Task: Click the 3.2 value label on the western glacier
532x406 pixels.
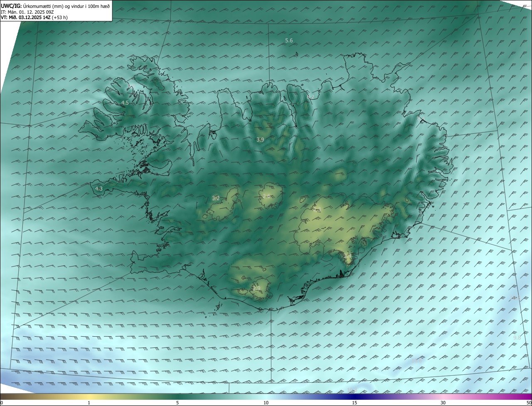Action: click(216, 198)
